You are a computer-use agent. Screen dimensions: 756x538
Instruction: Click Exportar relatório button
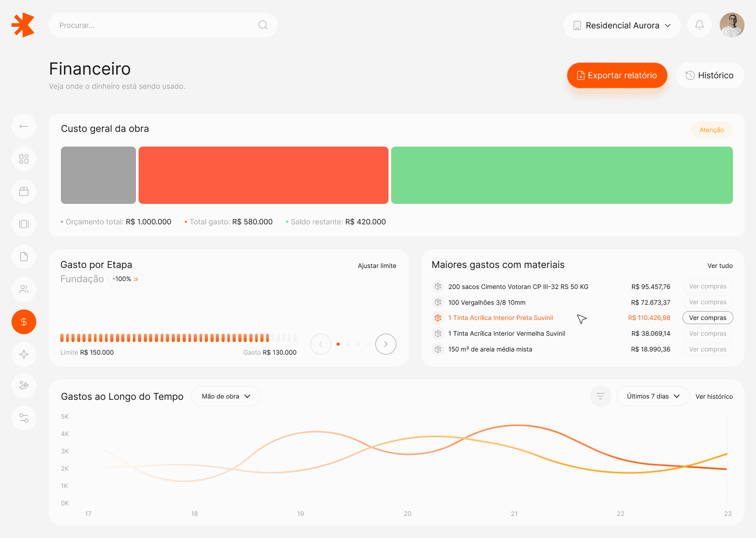pyautogui.click(x=617, y=75)
